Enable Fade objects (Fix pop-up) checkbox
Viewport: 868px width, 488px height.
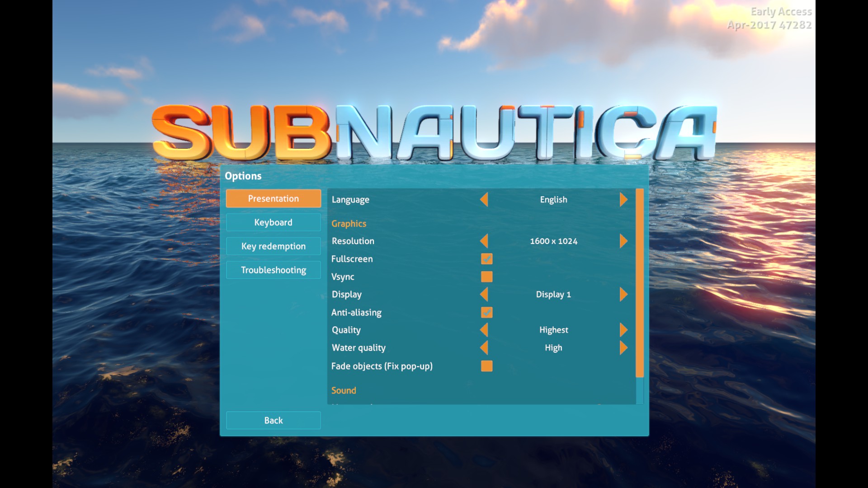[x=486, y=366]
